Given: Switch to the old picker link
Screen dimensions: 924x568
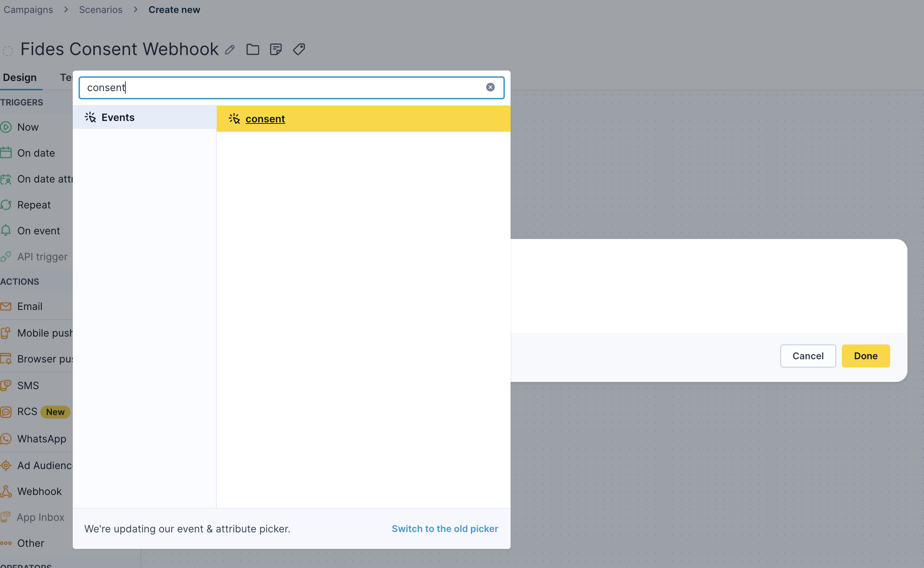Looking at the screenshot, I should coord(444,528).
